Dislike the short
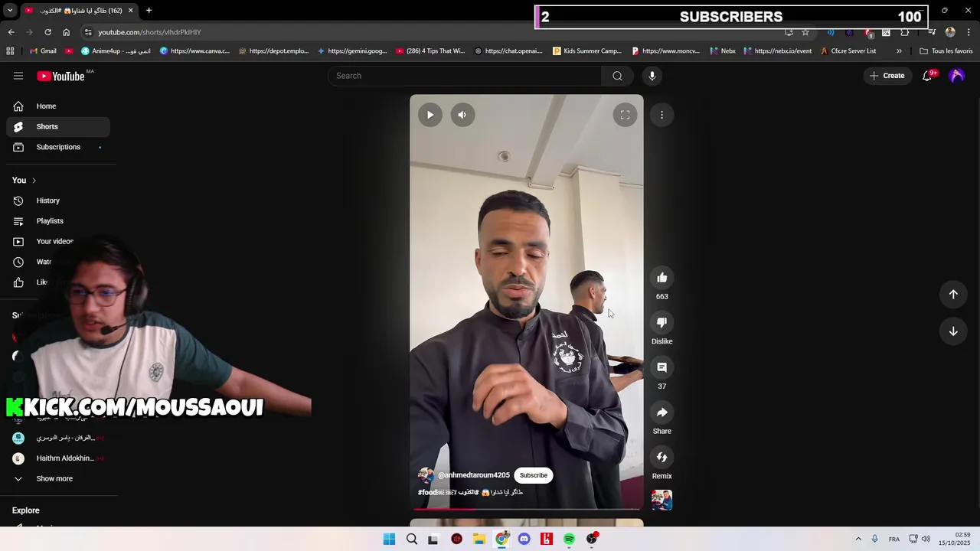 (x=662, y=323)
